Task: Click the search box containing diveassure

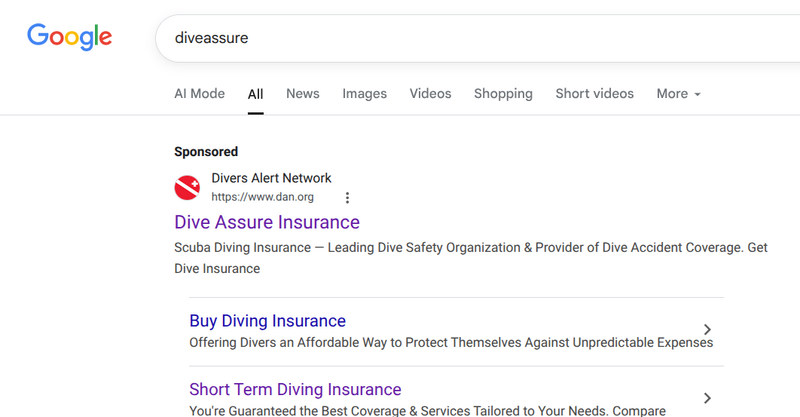Action: click(x=478, y=38)
